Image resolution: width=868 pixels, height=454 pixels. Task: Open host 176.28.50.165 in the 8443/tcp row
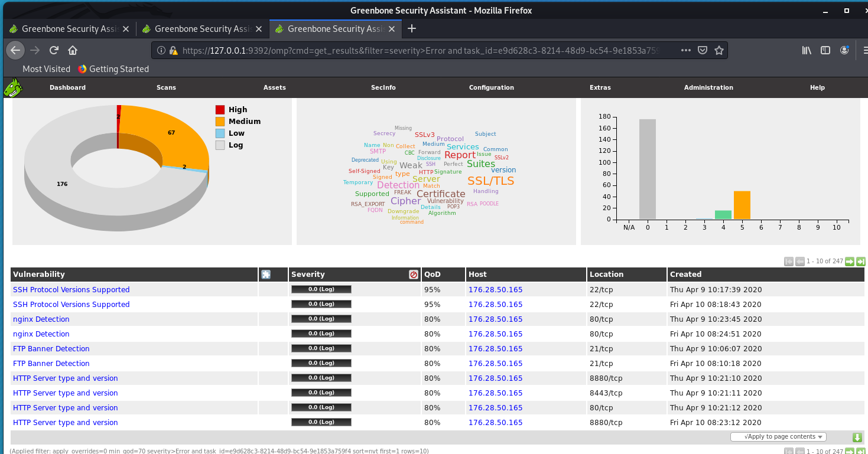[x=495, y=393]
